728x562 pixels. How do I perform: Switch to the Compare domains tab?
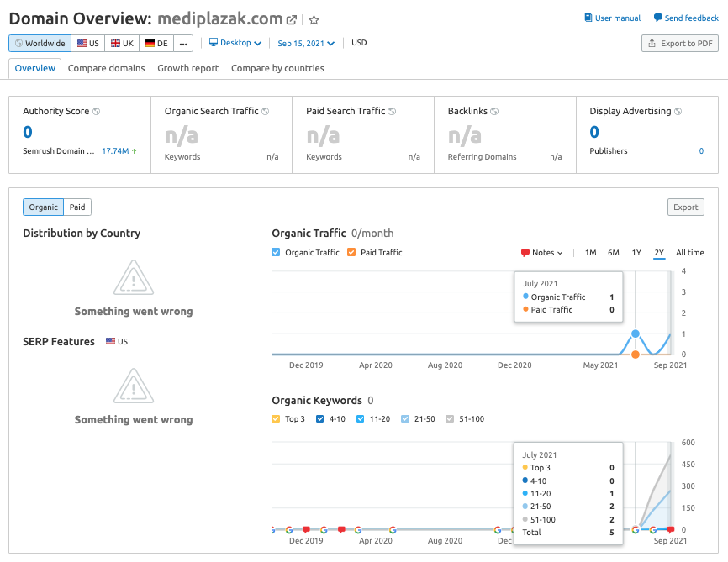pos(106,68)
